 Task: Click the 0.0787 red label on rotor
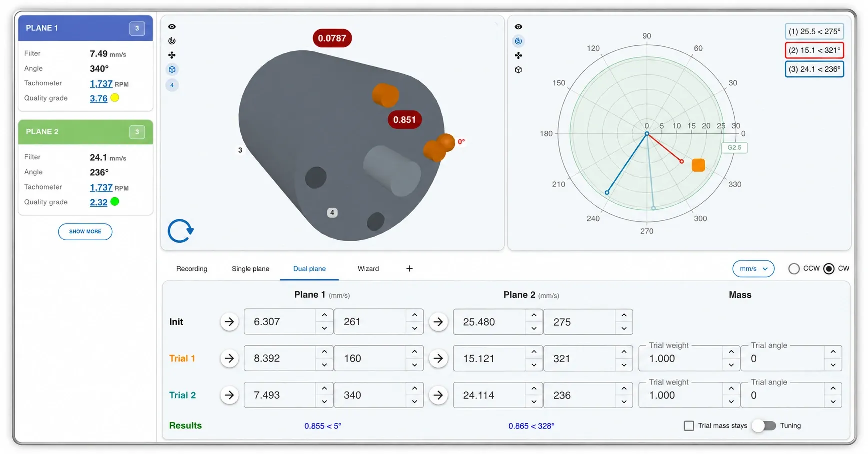(x=332, y=38)
